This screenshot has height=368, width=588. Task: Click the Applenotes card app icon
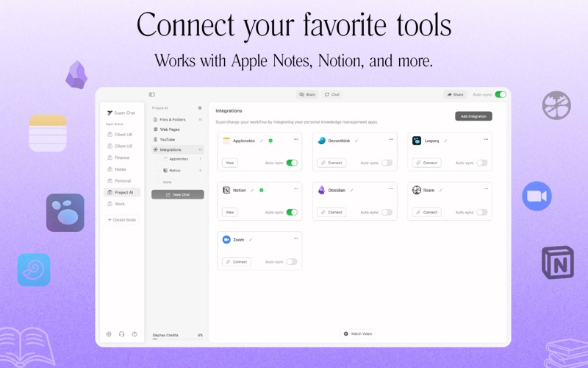(226, 141)
